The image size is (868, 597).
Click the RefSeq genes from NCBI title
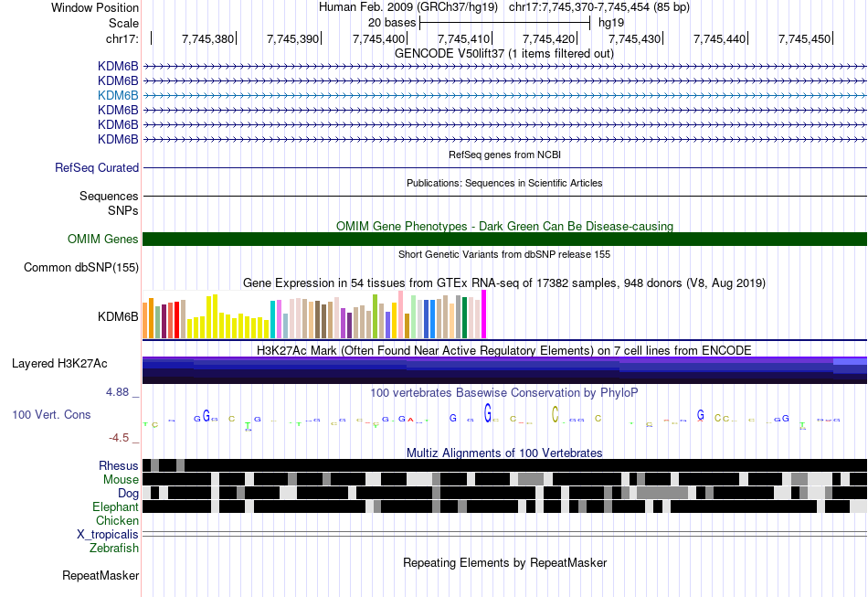point(504,155)
